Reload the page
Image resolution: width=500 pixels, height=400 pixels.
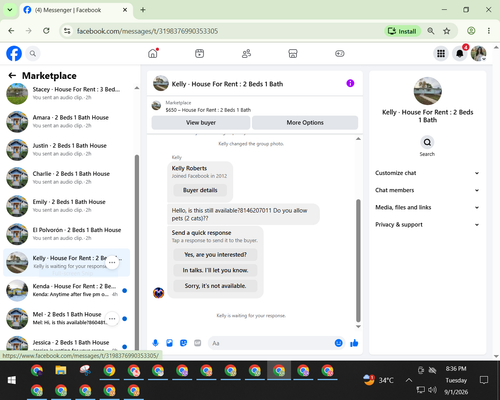click(46, 31)
